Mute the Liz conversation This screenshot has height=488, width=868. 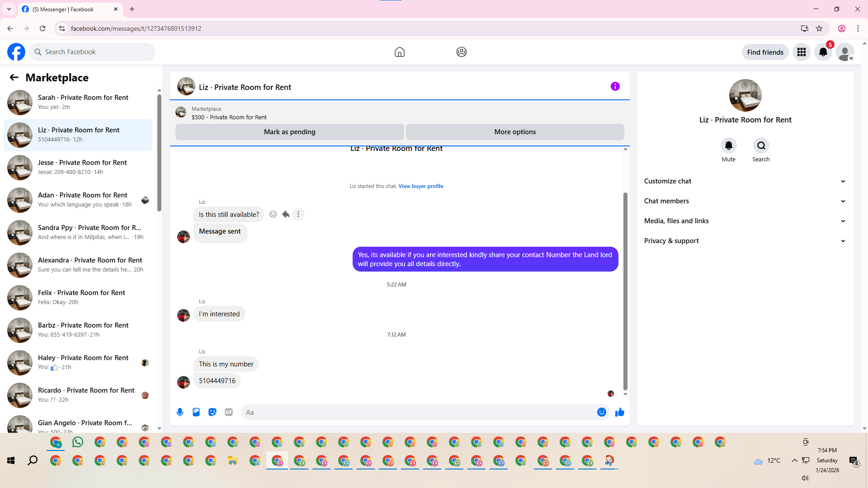(x=728, y=146)
